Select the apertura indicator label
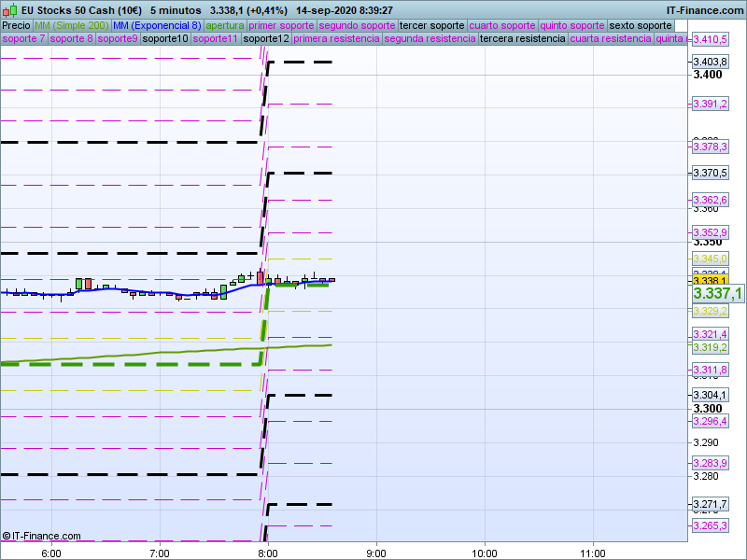The image size is (747, 560). pos(225,25)
